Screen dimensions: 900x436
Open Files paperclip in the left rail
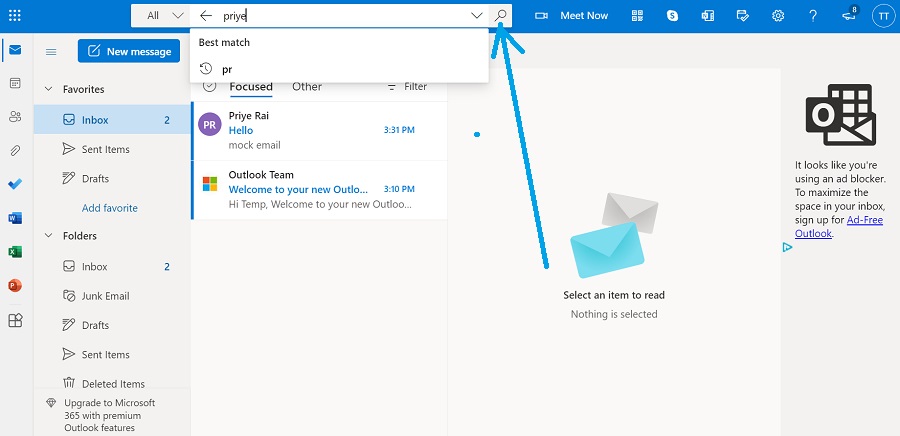(x=15, y=151)
